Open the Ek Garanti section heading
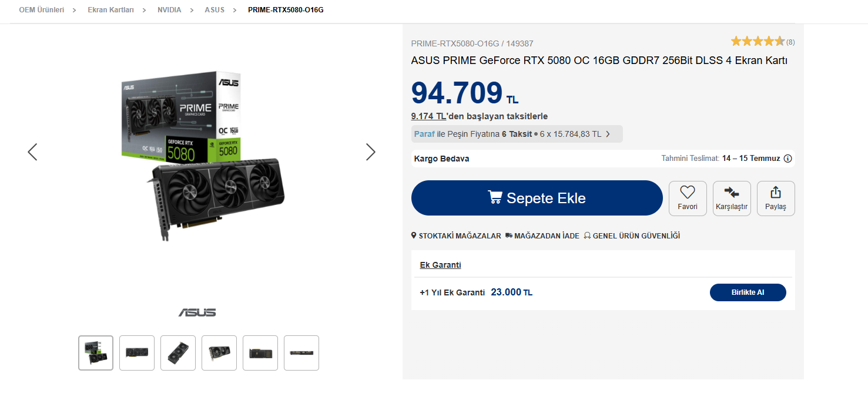The height and width of the screenshot is (397, 868). coord(440,265)
